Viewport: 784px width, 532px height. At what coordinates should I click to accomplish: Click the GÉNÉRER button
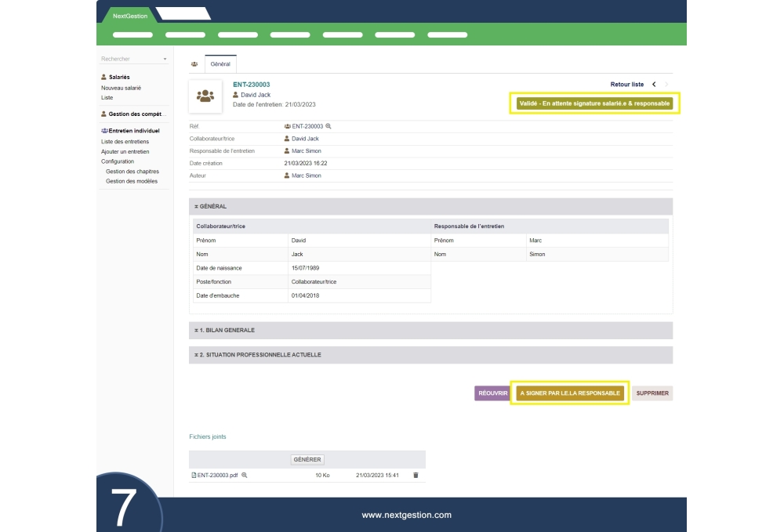point(307,460)
